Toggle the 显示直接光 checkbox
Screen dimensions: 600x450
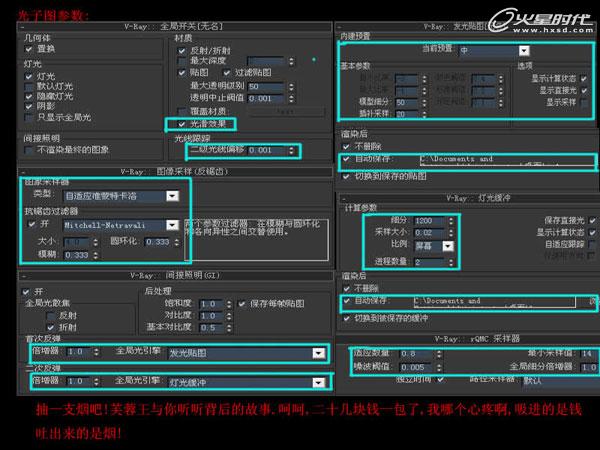(584, 91)
